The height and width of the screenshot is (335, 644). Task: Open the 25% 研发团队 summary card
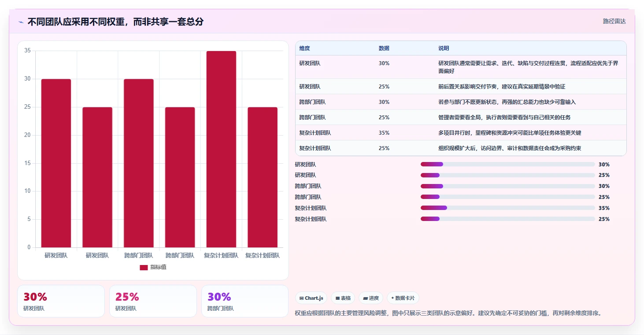[x=153, y=301]
